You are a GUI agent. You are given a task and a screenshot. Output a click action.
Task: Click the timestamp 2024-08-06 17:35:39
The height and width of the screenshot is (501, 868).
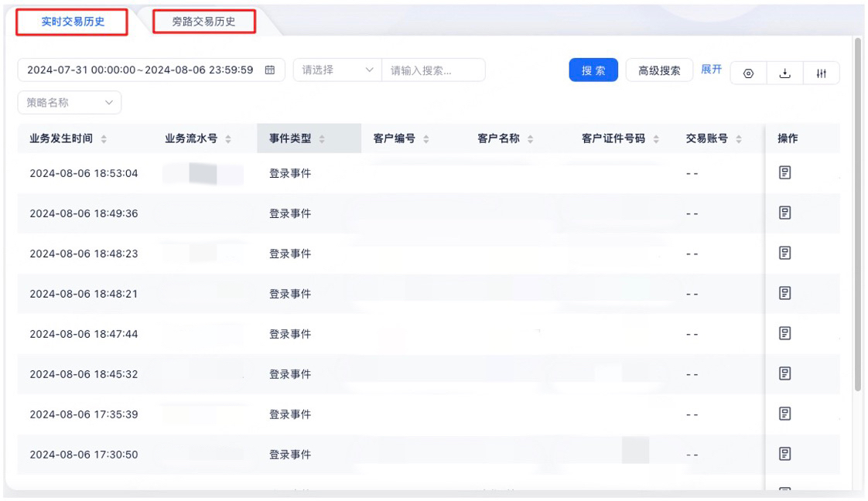pyautogui.click(x=84, y=414)
